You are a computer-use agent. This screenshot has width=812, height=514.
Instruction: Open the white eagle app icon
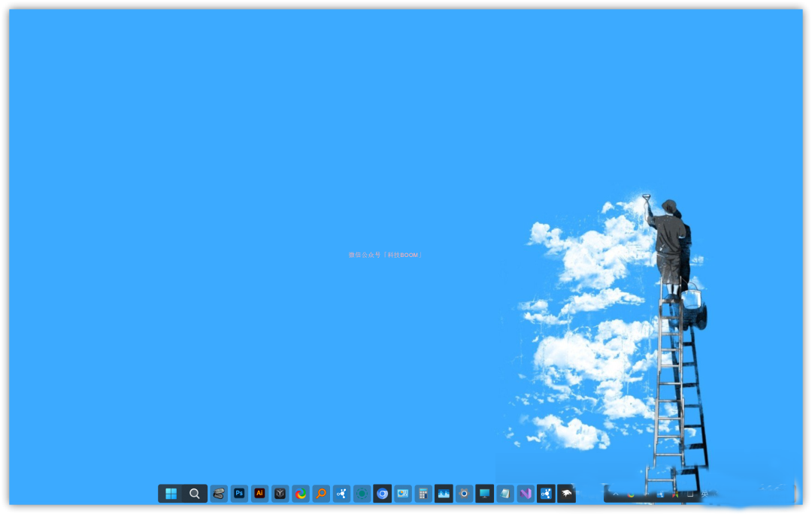click(567, 494)
